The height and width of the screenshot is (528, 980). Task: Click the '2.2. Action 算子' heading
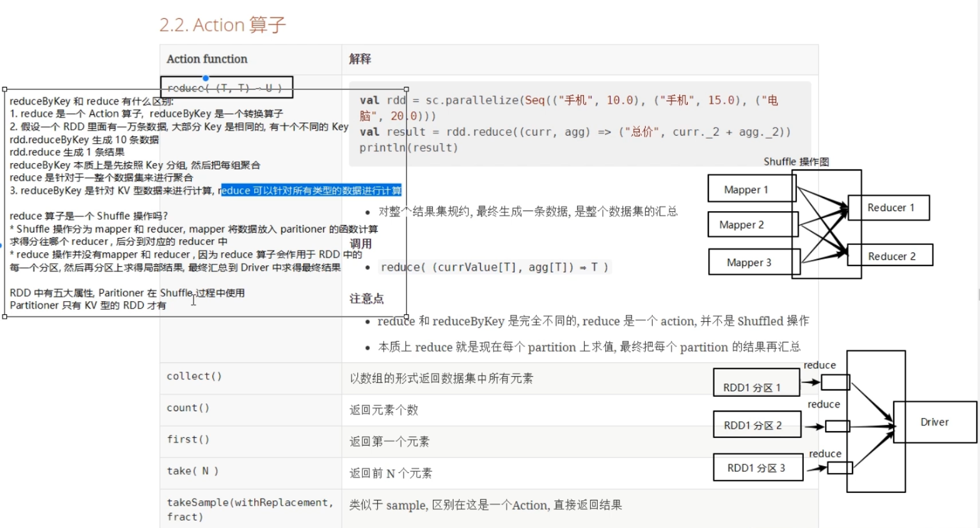point(222,25)
